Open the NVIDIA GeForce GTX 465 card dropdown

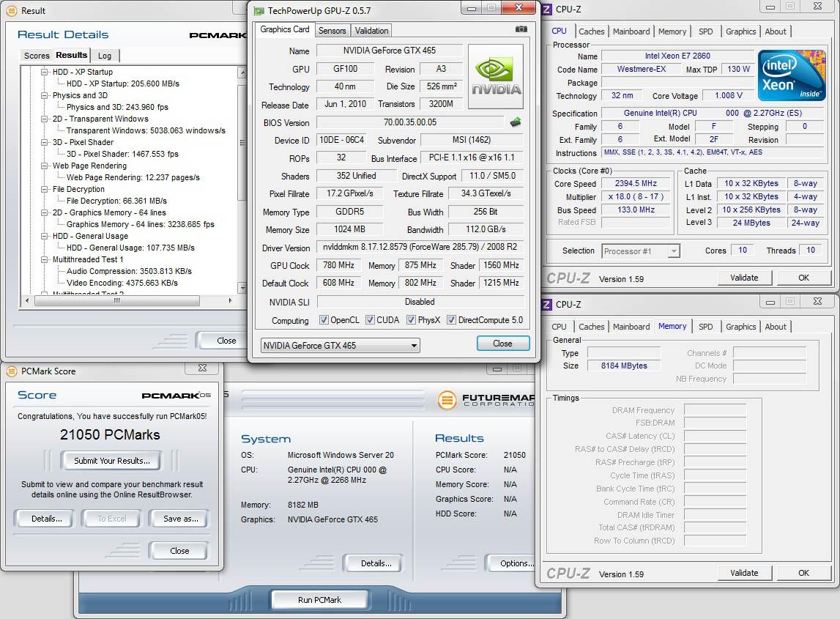(x=341, y=346)
